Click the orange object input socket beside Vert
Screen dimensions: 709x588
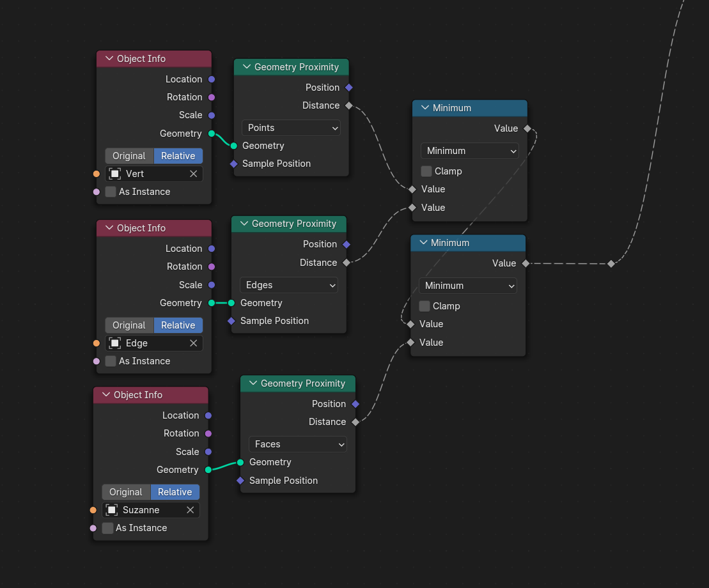(97, 174)
